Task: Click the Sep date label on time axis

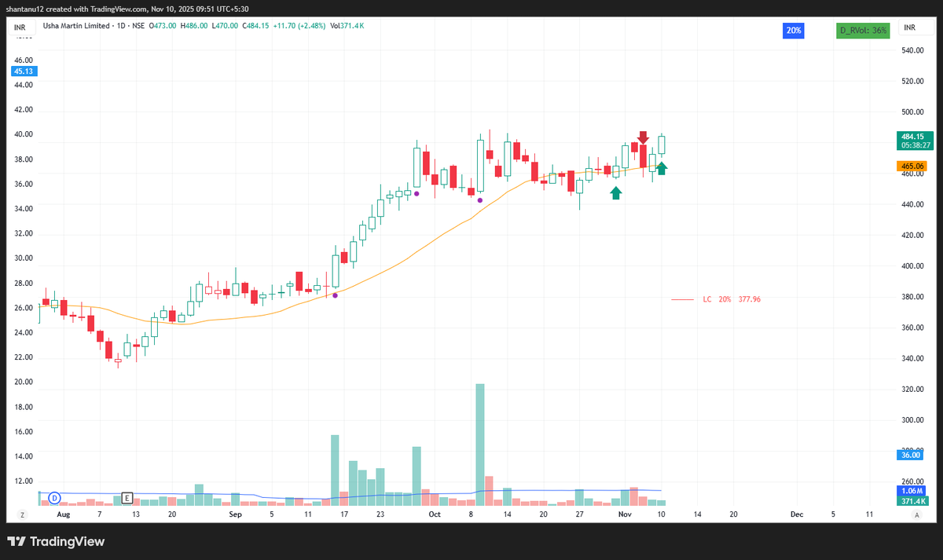Action: (237, 514)
